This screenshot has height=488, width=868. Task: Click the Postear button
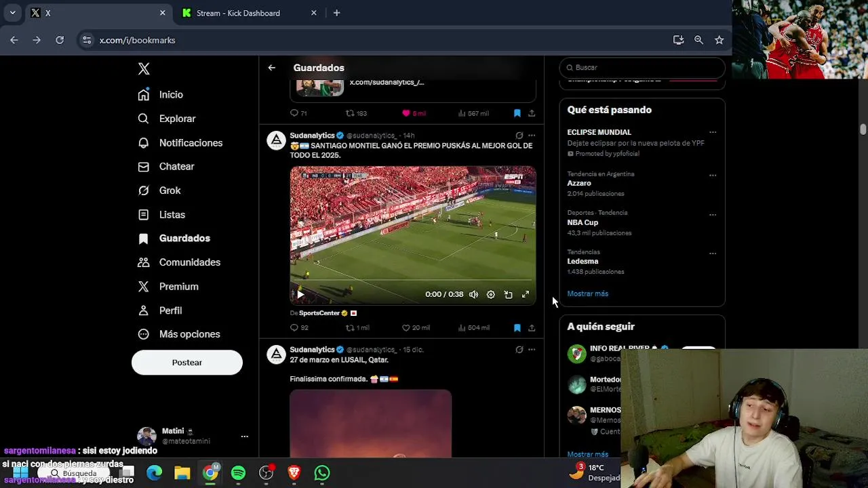pos(187,363)
